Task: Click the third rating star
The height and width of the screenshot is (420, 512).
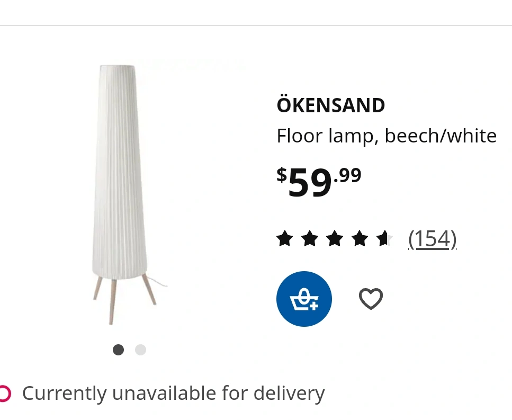Action: pyautogui.click(x=335, y=238)
